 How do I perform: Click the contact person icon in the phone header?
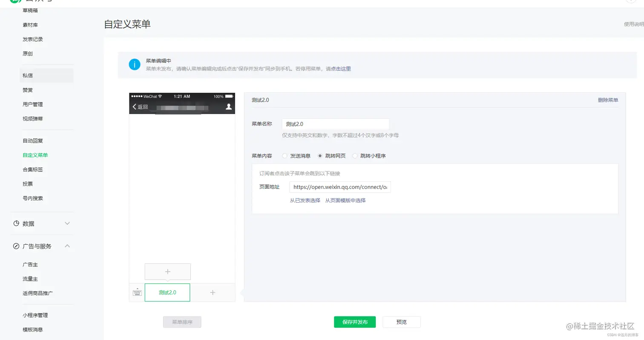pos(229,107)
